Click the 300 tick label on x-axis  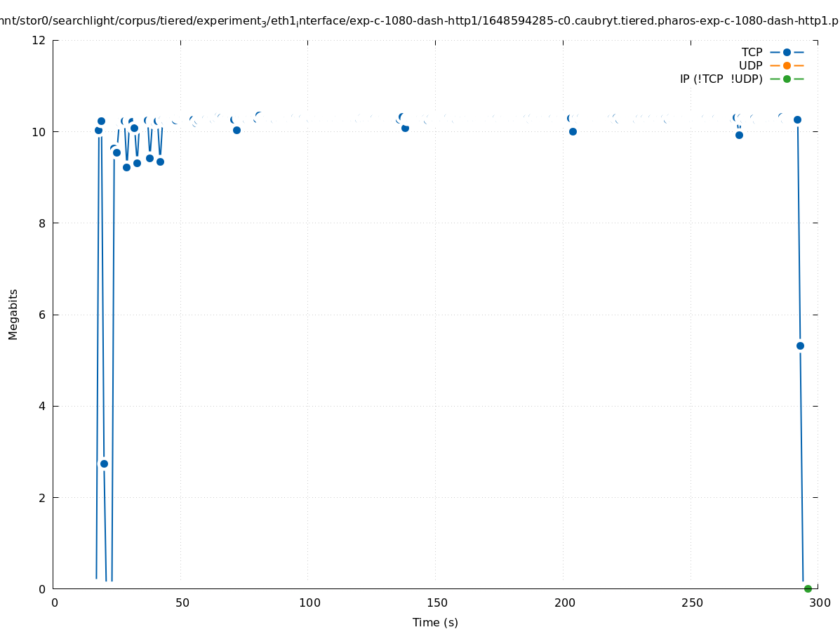(x=818, y=603)
